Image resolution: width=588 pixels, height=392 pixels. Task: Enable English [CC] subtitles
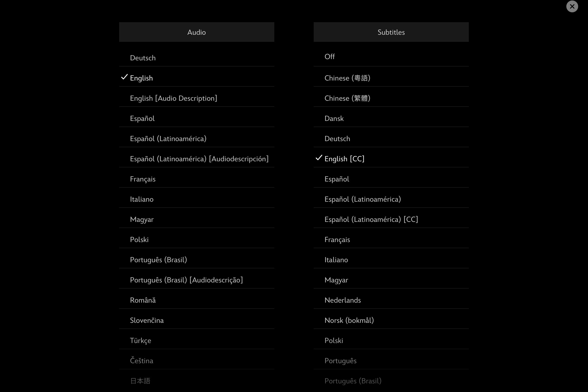344,158
